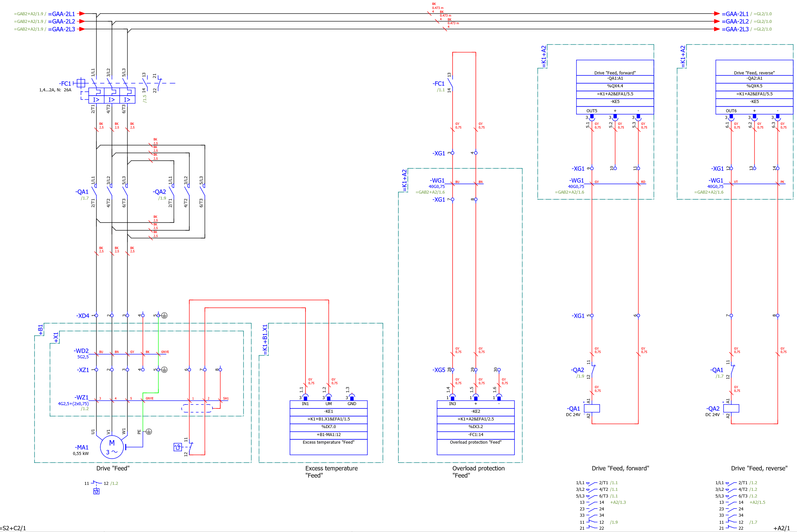Select the Drive "Feed, reverse" PLC output box
Image resolution: width=797 pixels, height=532 pixels.
point(754,87)
